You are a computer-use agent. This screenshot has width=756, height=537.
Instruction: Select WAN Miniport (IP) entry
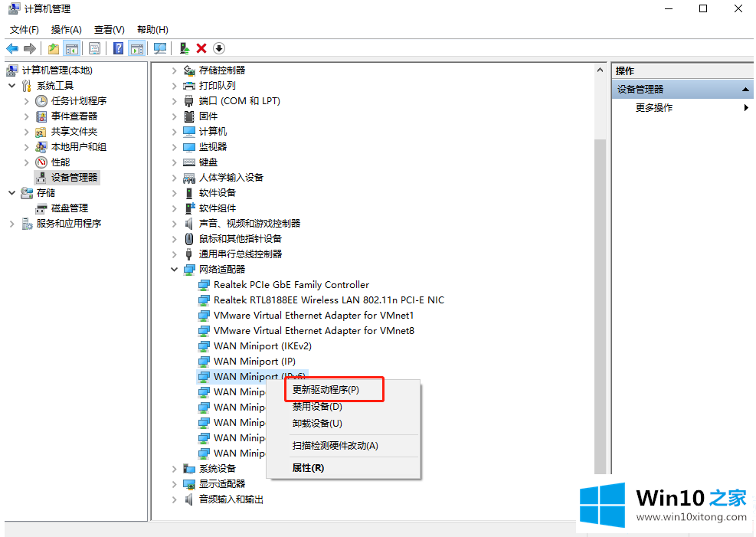click(x=254, y=362)
